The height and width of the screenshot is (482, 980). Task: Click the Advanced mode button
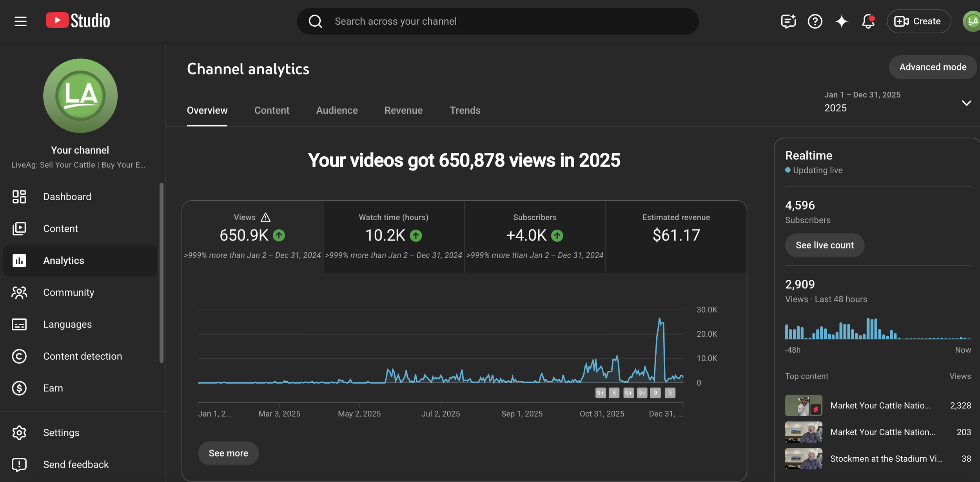pos(933,67)
